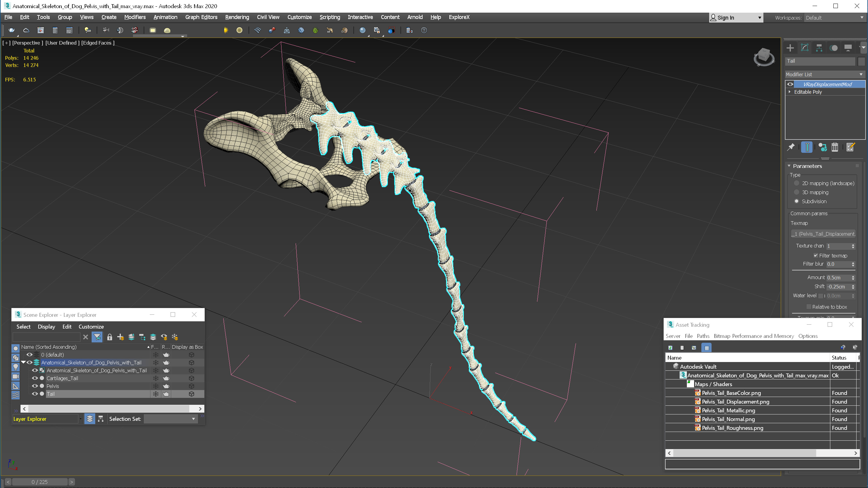Click the green grass V-Ray fur icon
Viewport: 868px width, 488px height.
[x=315, y=30]
